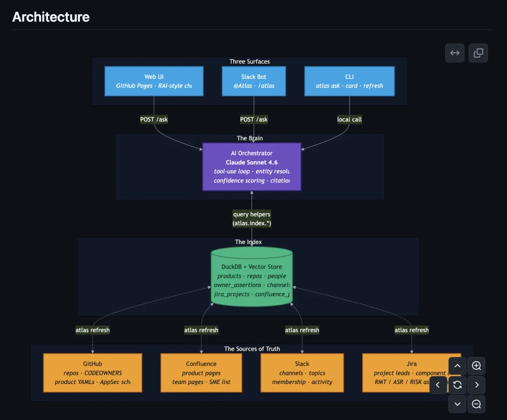Pan the diagram down with the chevron-down button

(x=457, y=404)
